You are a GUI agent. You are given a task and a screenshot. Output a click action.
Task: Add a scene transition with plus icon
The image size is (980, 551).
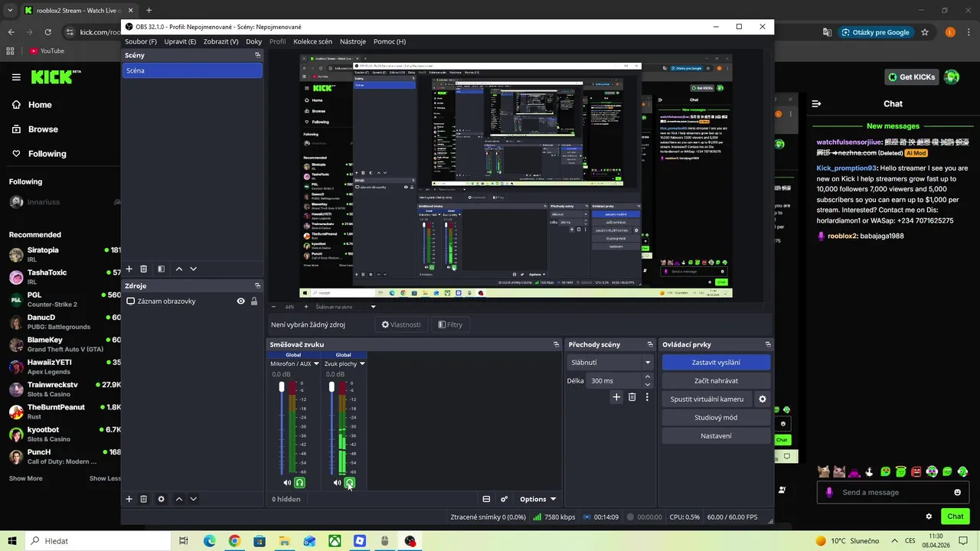616,397
